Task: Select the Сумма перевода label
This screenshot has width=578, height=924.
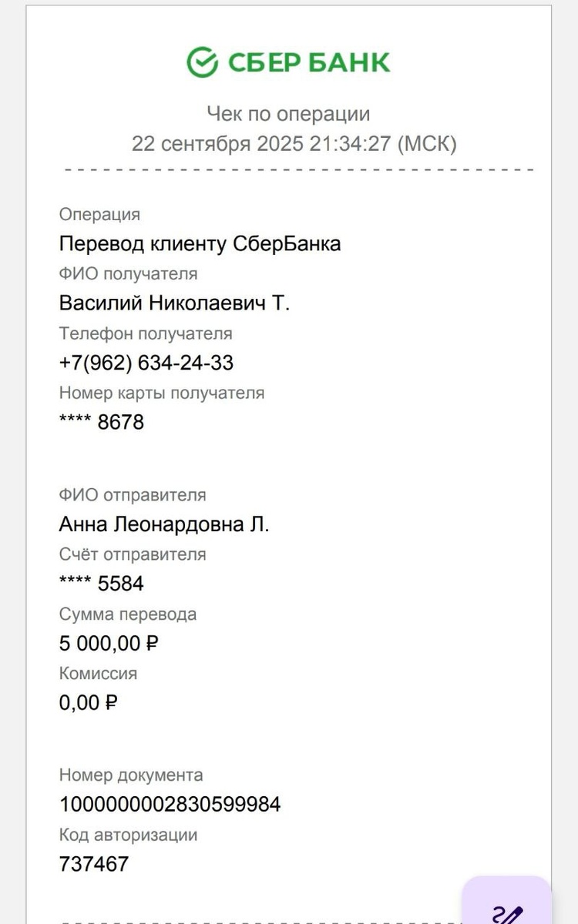Action: click(x=128, y=614)
